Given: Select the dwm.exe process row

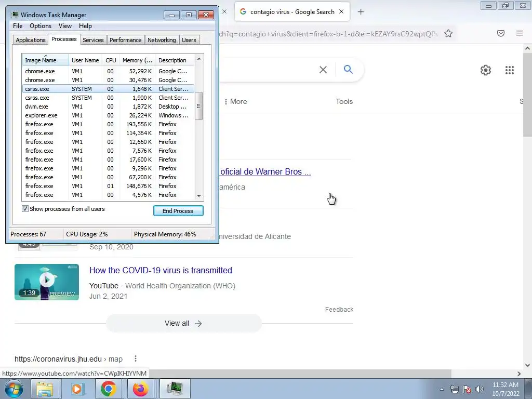Looking at the screenshot, I should click(108, 107).
